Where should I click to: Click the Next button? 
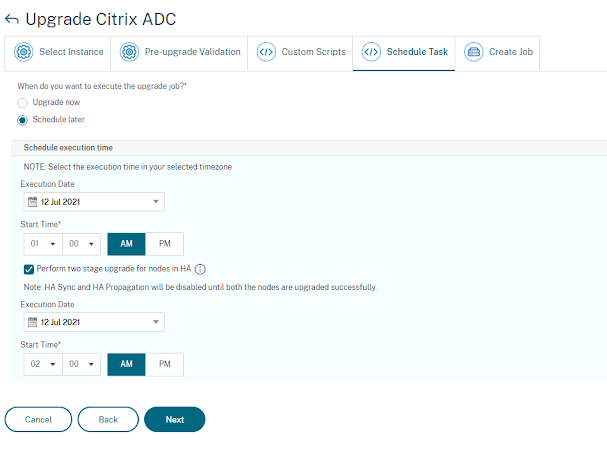(175, 419)
